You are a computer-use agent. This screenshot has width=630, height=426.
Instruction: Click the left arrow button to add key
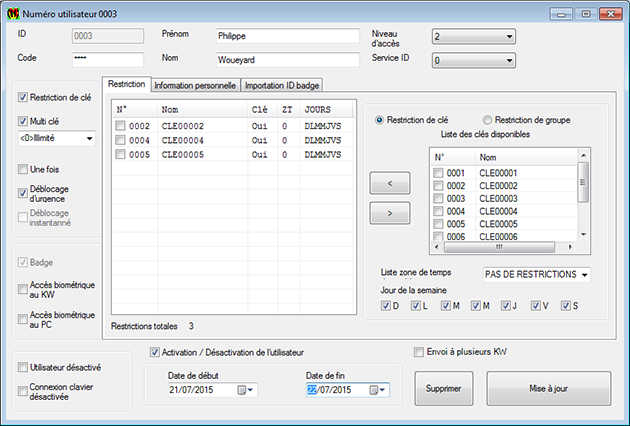(x=390, y=183)
